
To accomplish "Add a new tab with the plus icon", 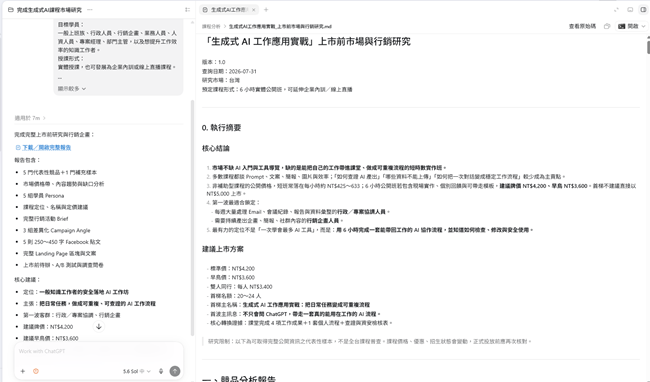I will pyautogui.click(x=266, y=10).
